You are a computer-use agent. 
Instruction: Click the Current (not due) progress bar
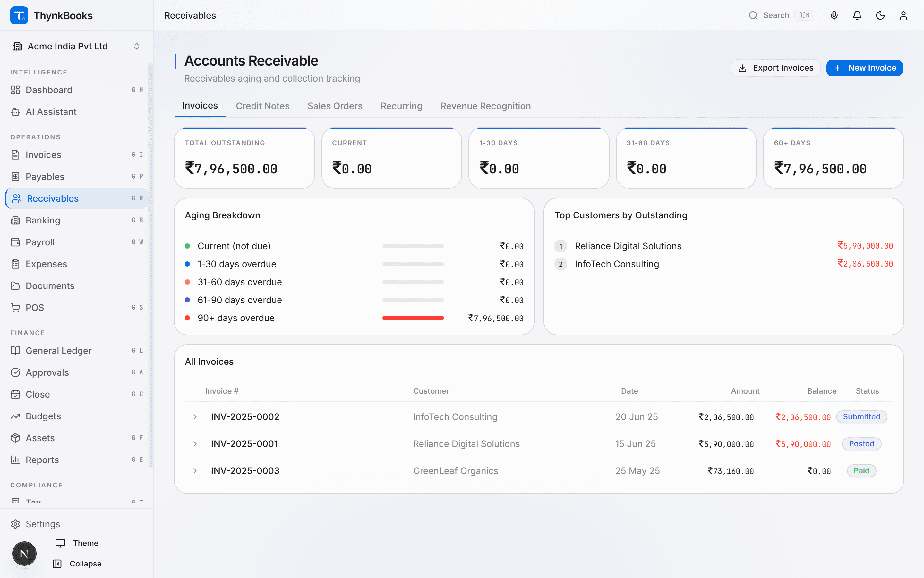(413, 246)
